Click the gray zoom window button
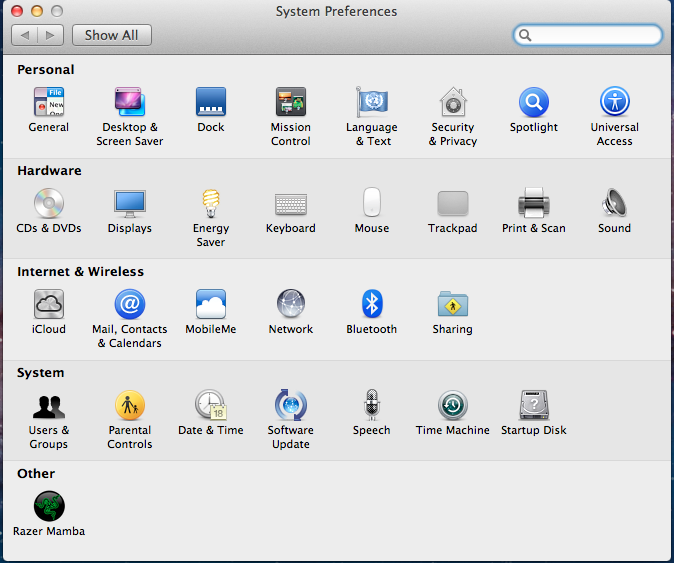This screenshot has width=674, height=563. [57, 11]
